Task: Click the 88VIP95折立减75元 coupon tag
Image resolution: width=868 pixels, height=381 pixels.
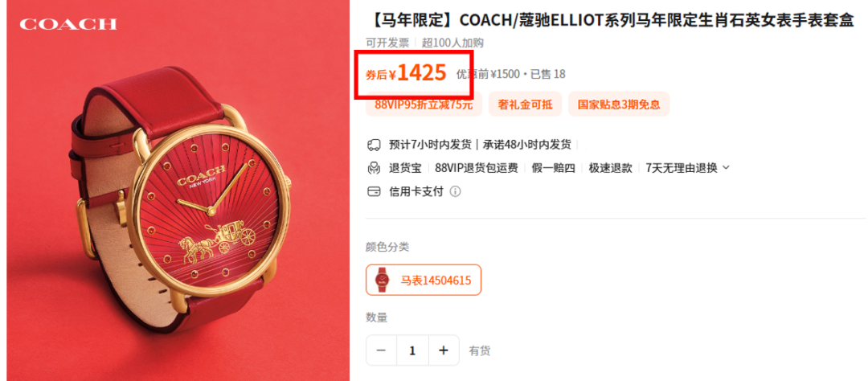Action: tap(424, 104)
